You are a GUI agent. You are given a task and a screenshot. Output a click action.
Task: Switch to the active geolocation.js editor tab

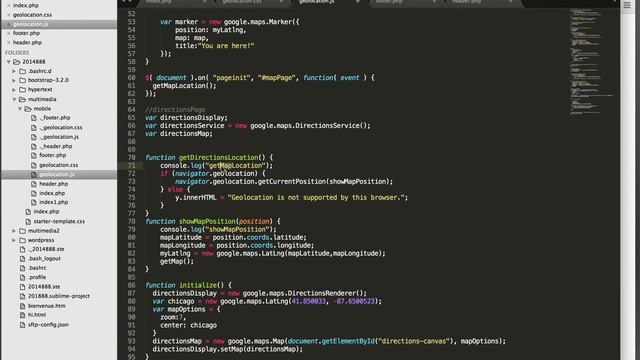[x=317, y=2]
